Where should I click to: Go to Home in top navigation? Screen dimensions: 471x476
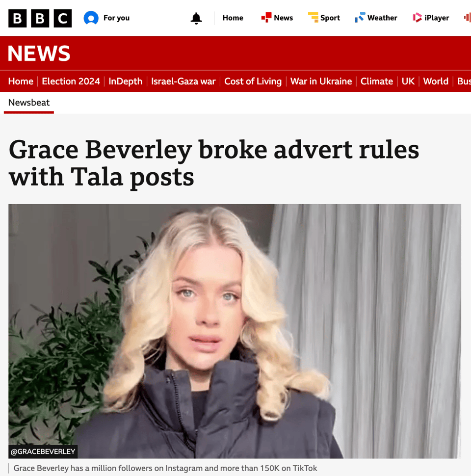233,18
